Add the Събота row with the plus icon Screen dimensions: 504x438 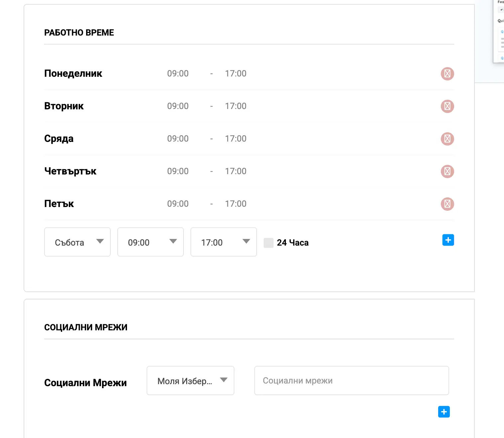(x=448, y=240)
